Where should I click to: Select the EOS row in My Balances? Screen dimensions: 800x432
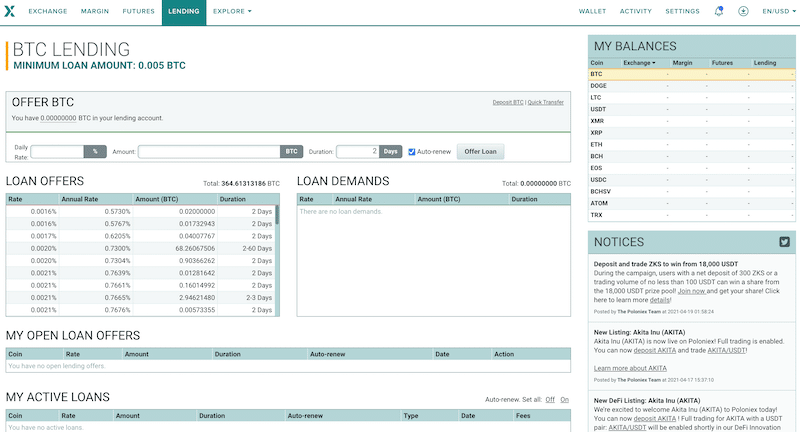[x=691, y=168]
